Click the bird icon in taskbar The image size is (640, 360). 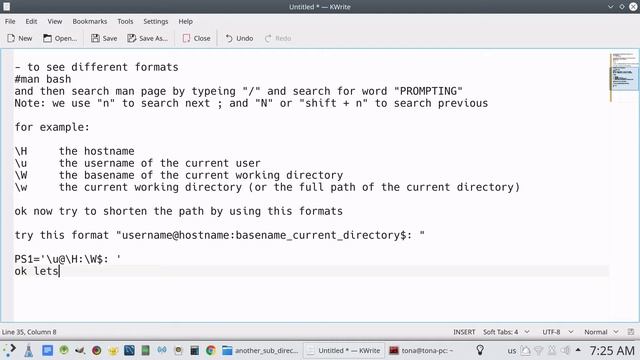point(80,350)
